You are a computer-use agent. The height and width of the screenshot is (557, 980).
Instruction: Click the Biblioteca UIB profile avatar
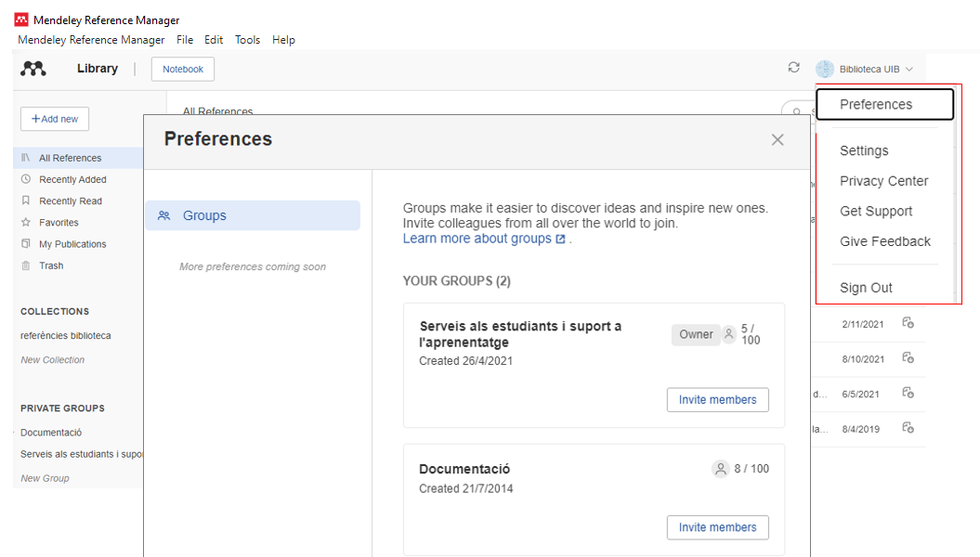pyautogui.click(x=824, y=70)
